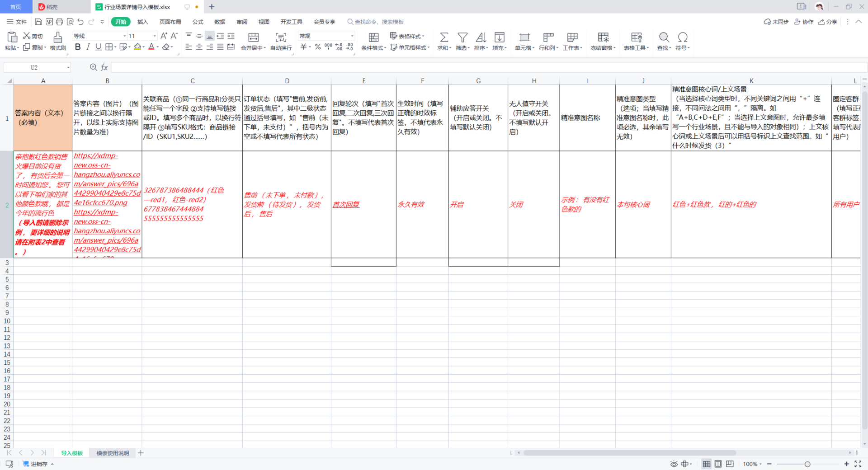Click the Filter (筛选) funnel icon

pyautogui.click(x=462, y=37)
